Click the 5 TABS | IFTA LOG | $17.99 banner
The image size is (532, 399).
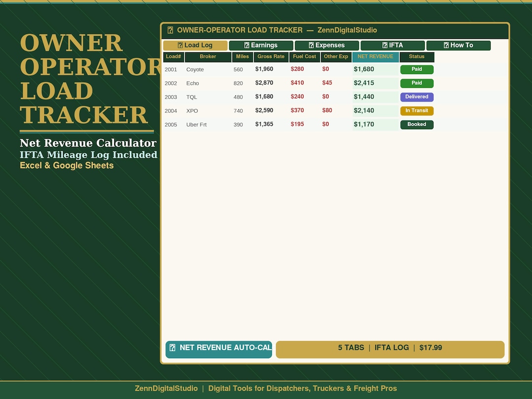click(x=390, y=349)
